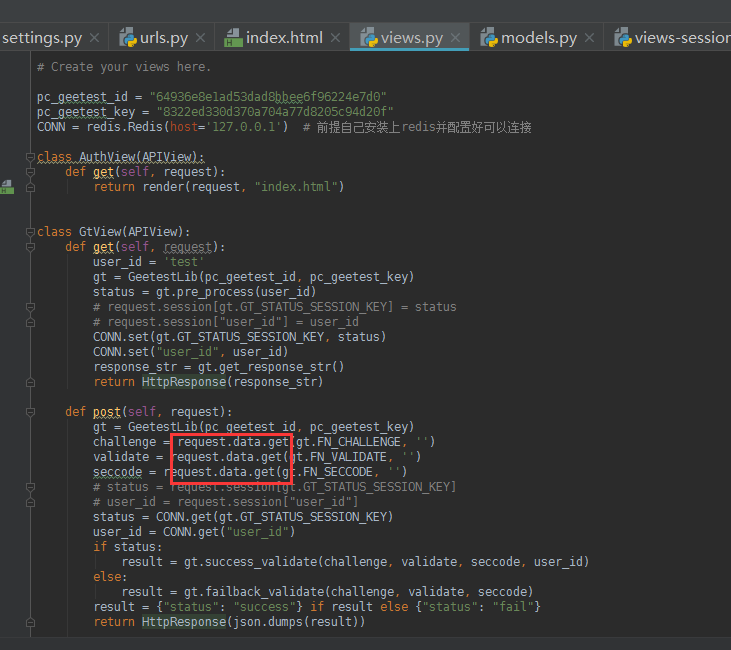Collapse the GtView class fold marker
Screen dimensions: 731x650
pos(30,232)
